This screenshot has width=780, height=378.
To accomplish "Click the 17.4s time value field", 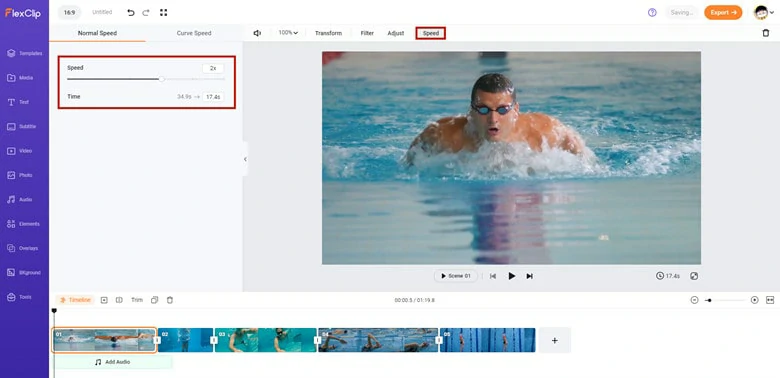I will point(213,96).
